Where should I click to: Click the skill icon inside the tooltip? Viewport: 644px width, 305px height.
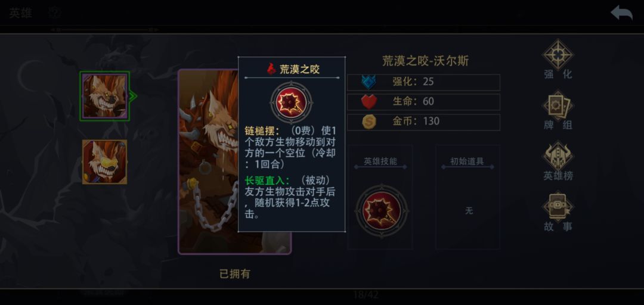point(291,102)
